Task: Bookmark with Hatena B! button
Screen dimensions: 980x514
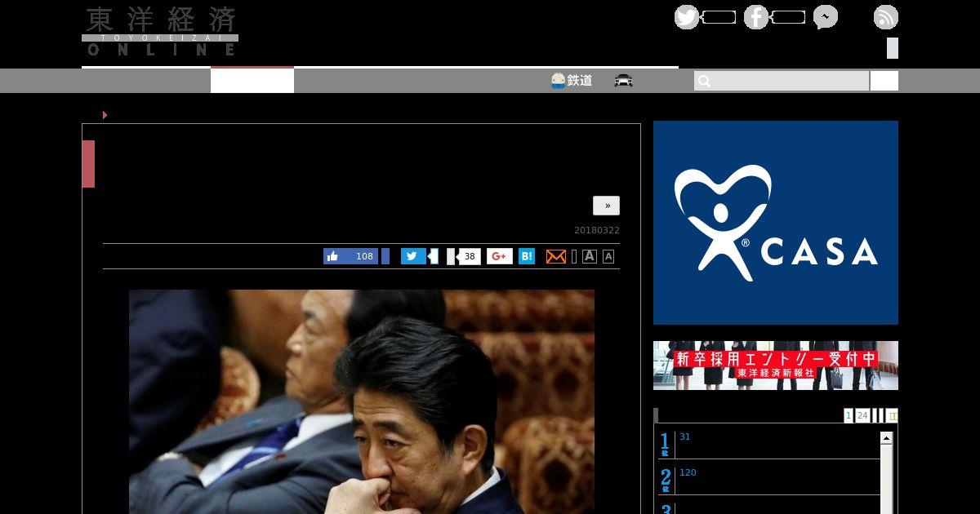Action: click(527, 256)
